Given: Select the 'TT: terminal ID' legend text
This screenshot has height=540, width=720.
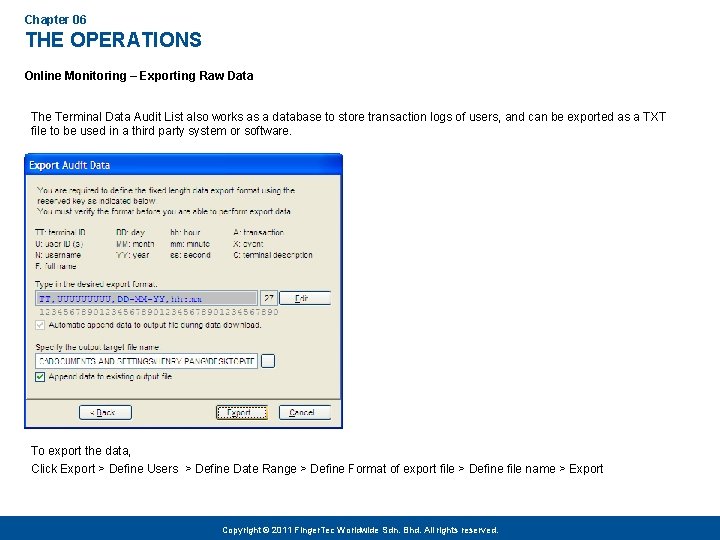Looking at the screenshot, I should 60,232.
